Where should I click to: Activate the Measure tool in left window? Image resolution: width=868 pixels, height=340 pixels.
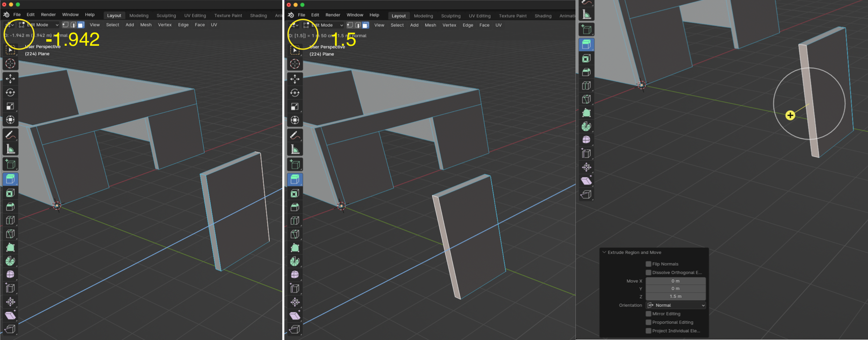(x=10, y=149)
